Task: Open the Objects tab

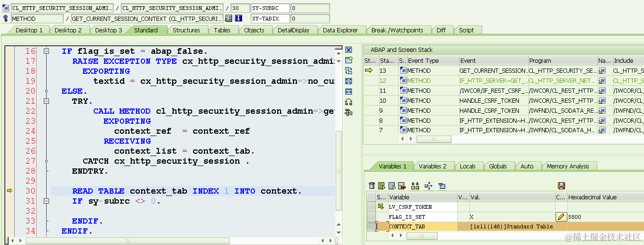Action: coord(254,30)
